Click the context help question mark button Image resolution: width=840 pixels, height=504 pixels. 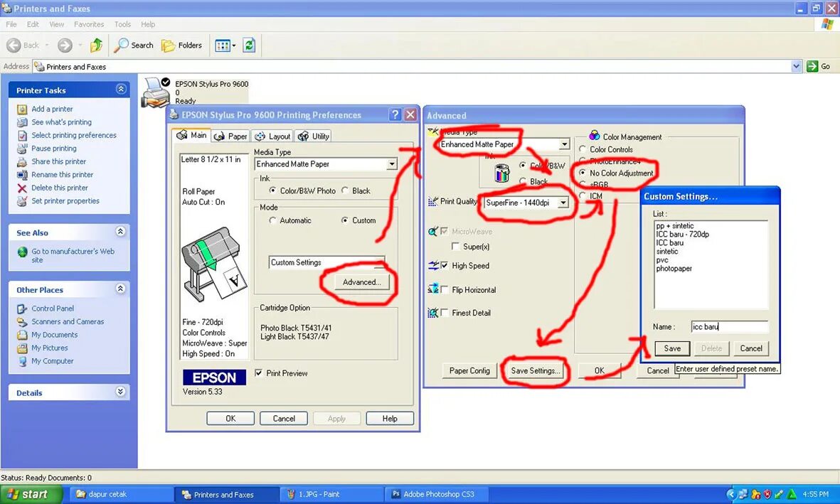click(395, 114)
